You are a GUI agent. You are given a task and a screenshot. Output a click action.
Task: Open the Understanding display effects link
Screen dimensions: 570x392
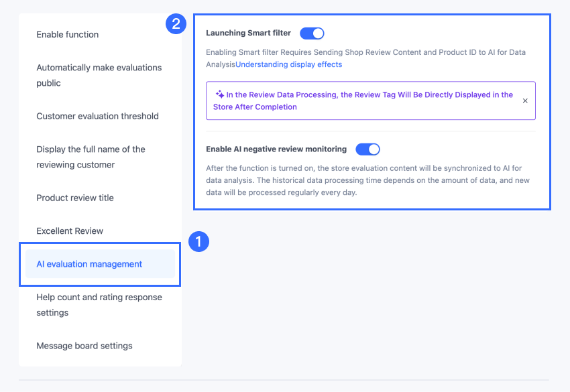(x=288, y=64)
